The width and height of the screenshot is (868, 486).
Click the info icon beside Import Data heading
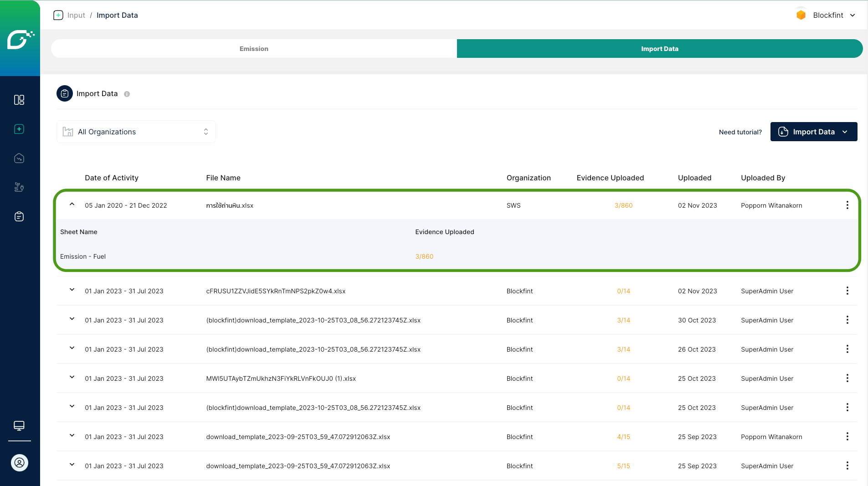127,94
